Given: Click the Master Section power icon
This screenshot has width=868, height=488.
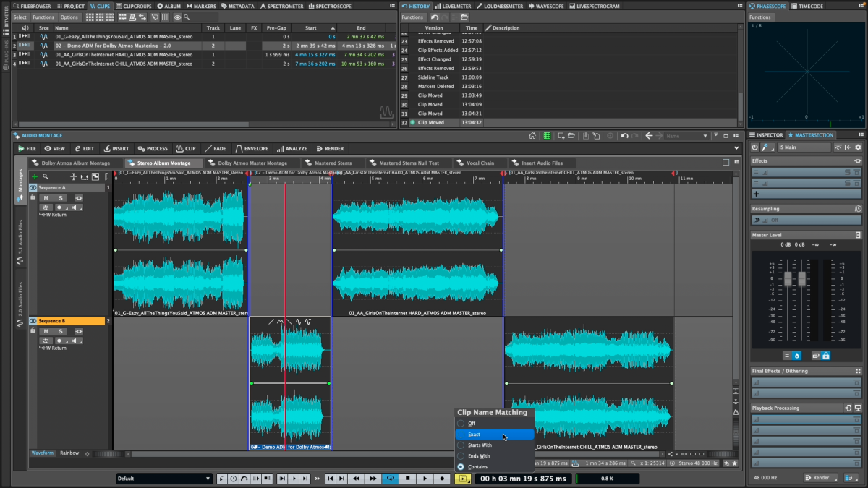Looking at the screenshot, I should pos(755,147).
